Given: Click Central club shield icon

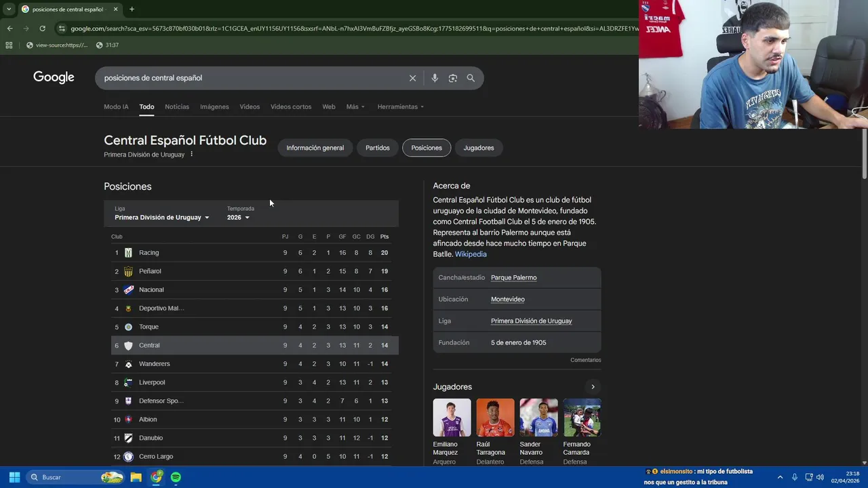Looking at the screenshot, I should (128, 345).
